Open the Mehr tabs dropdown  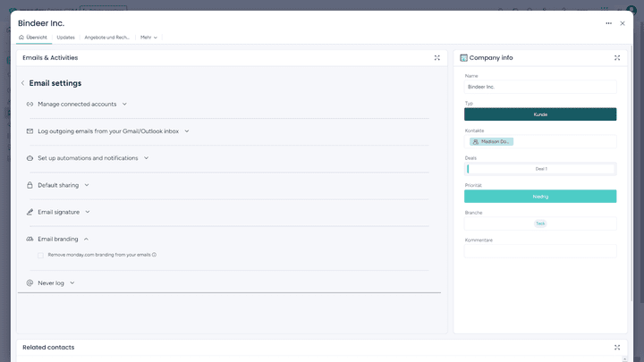(x=148, y=38)
